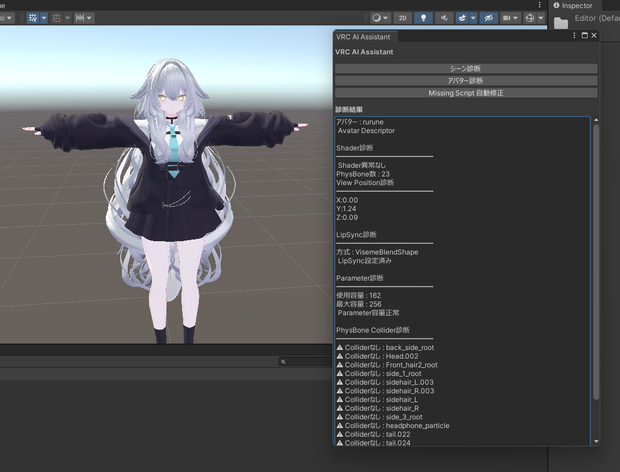This screenshot has height=472, width=620.
Task: Toggle scene lighting bulb icon
Action: pos(423,18)
